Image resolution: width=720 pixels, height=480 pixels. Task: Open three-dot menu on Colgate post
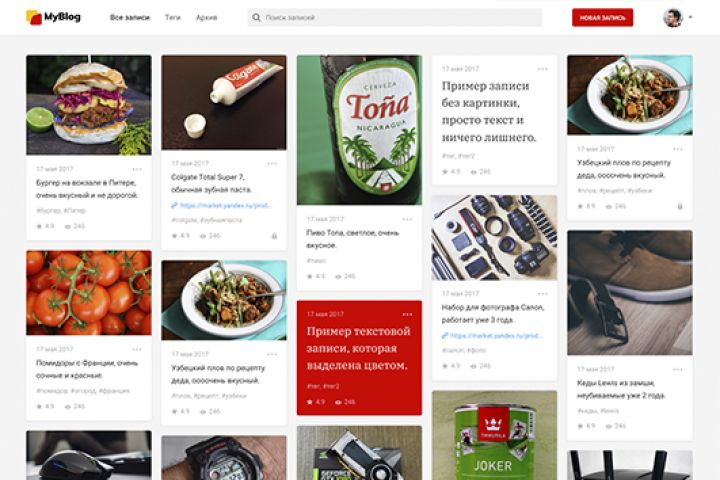[272, 164]
